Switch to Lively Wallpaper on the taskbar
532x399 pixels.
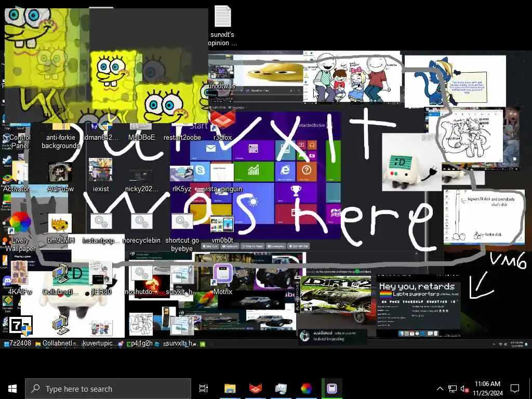(x=306, y=389)
